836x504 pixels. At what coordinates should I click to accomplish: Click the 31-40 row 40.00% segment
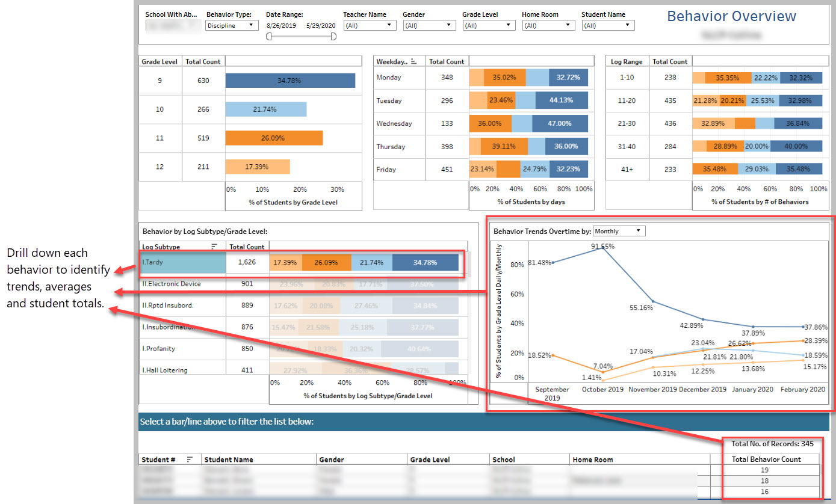coord(796,147)
